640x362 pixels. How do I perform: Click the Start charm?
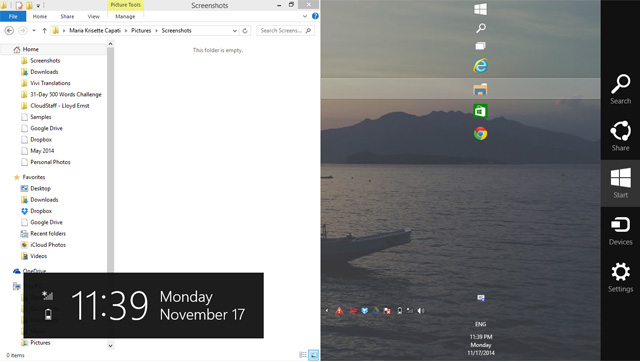(620, 183)
